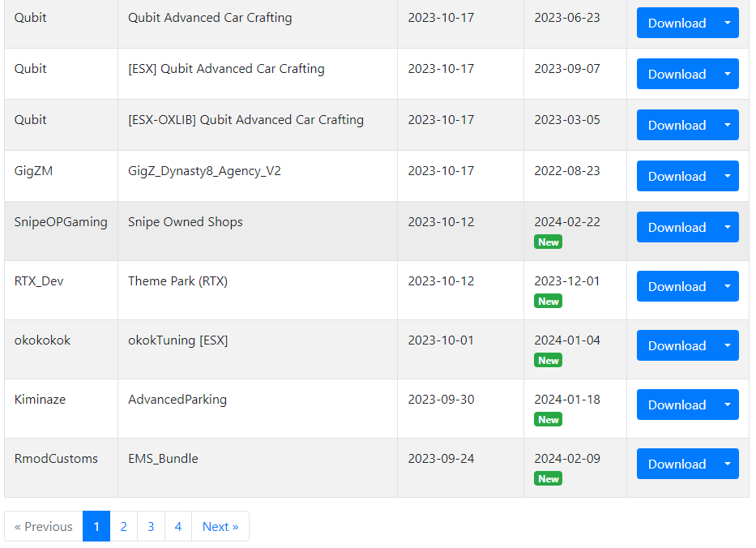Image resolution: width=756 pixels, height=548 pixels.
Task: Click date '2023-03-05' in [ESX-OXLIB] Qubit row
Action: pyautogui.click(x=567, y=120)
